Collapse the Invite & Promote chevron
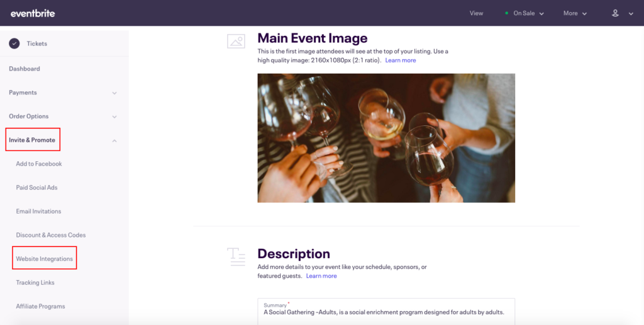 point(114,140)
